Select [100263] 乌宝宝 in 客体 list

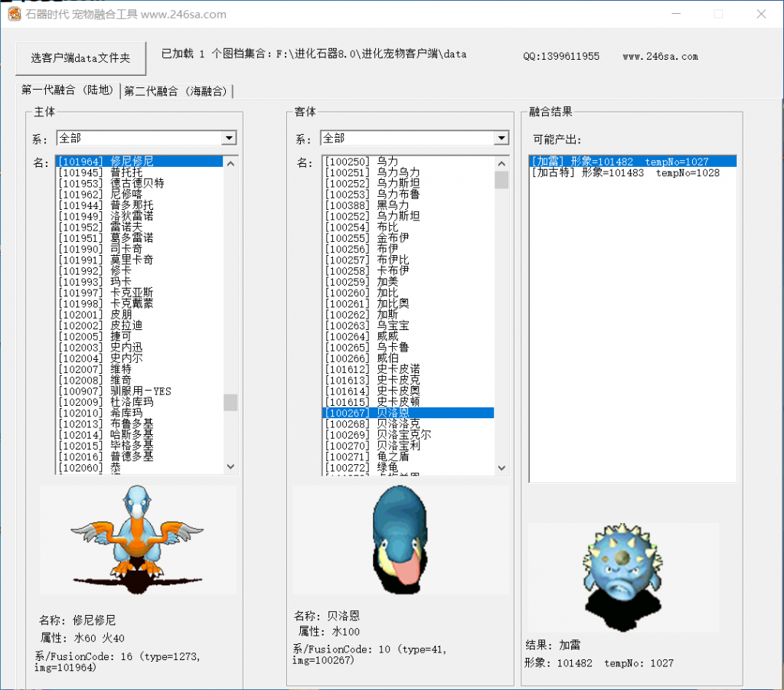[x=409, y=325]
